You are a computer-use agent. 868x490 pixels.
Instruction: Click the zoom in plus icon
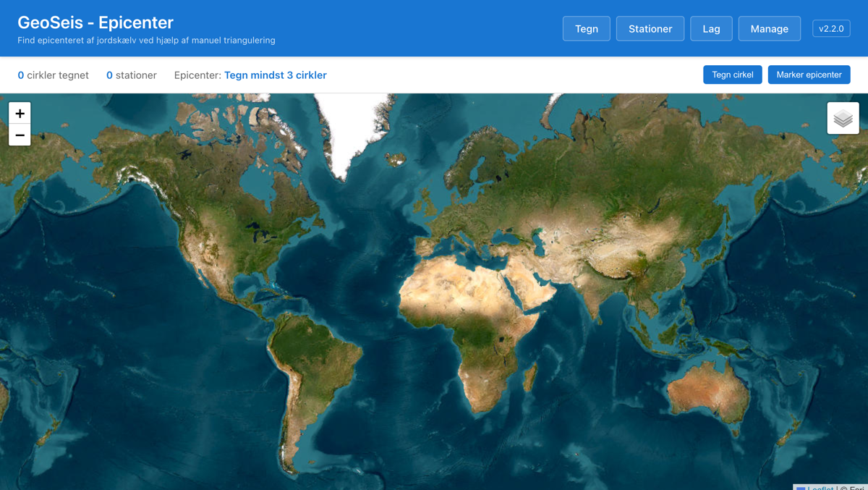[20, 113]
